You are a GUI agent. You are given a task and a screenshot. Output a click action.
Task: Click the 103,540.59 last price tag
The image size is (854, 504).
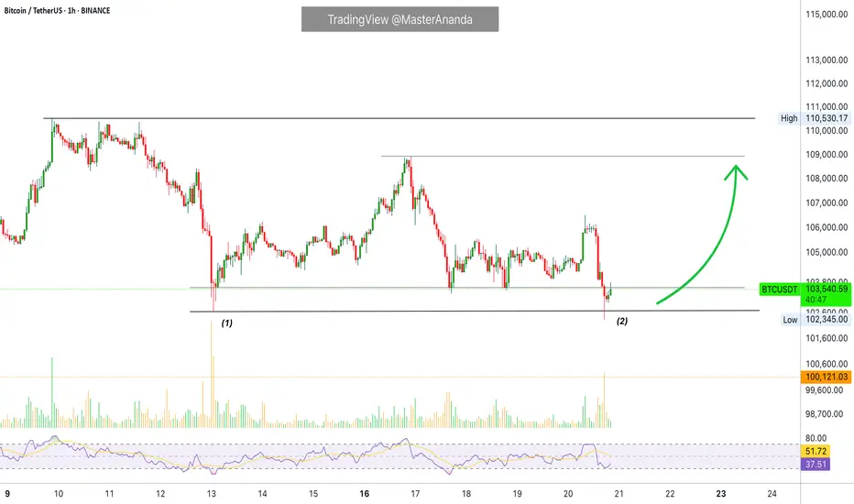pyautogui.click(x=827, y=289)
